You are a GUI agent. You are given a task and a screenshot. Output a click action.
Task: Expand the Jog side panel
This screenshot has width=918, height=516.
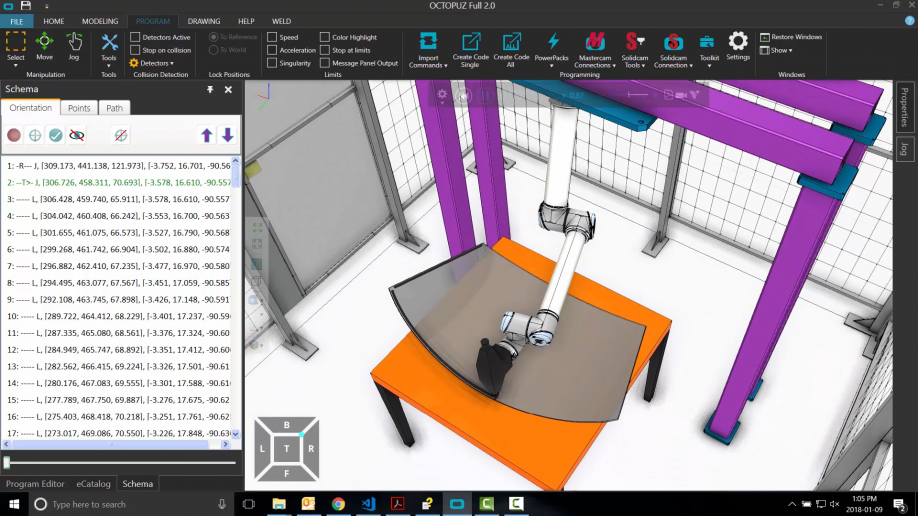click(x=905, y=149)
